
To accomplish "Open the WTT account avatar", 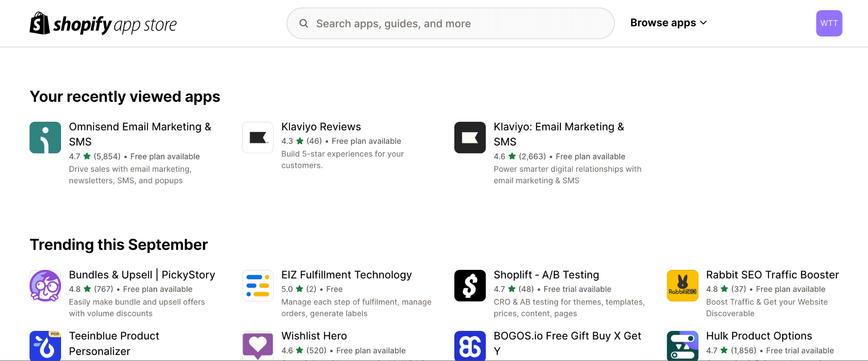I will point(829,23).
